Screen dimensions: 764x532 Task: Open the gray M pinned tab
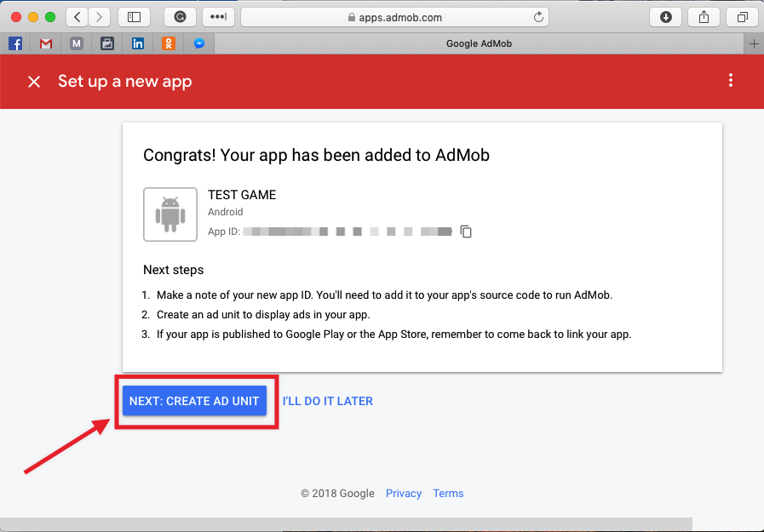(x=77, y=43)
